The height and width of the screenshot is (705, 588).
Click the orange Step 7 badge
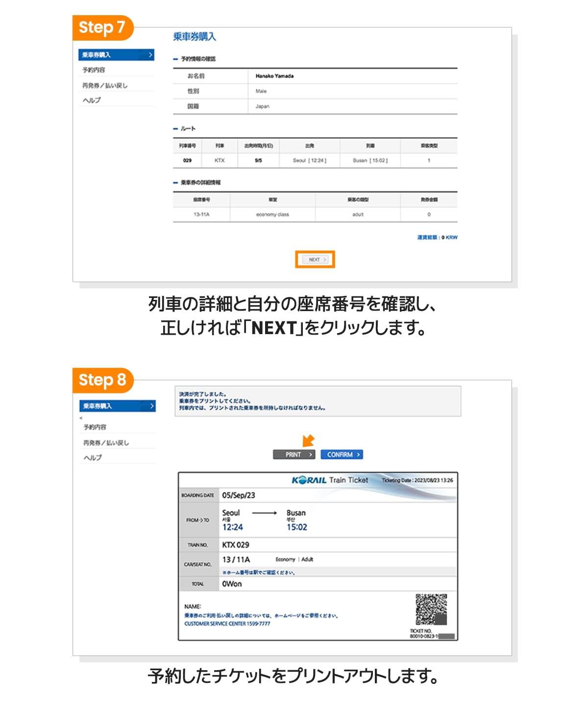click(102, 27)
